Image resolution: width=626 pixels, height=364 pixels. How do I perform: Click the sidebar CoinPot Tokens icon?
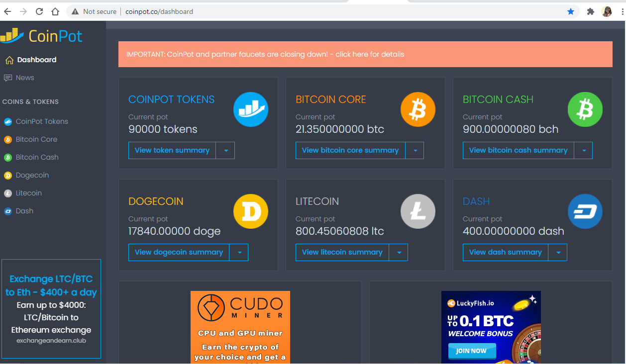8,122
